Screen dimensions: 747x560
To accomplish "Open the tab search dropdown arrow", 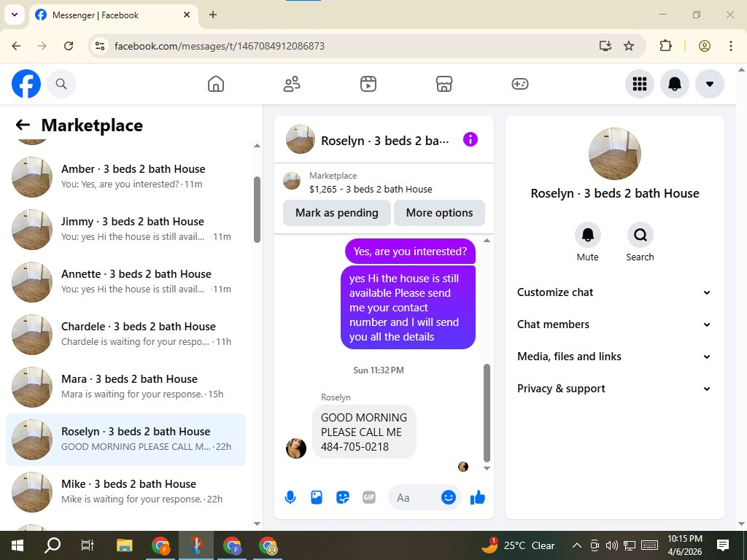I will pyautogui.click(x=15, y=15).
